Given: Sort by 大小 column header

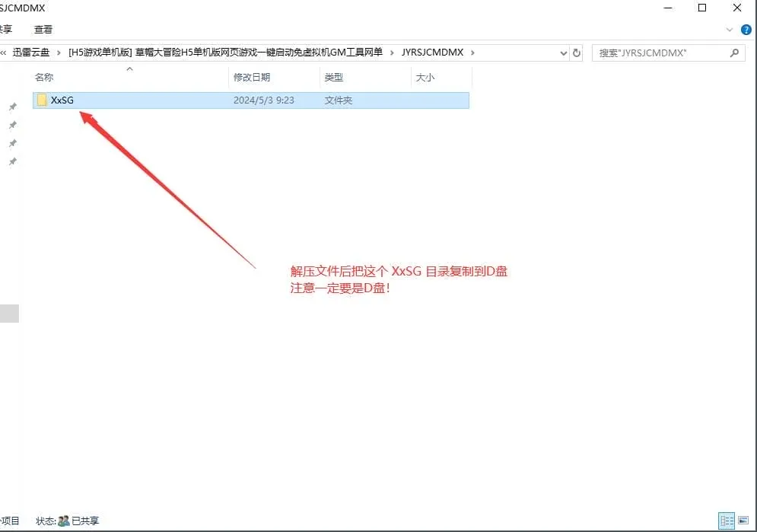Looking at the screenshot, I should coord(425,77).
